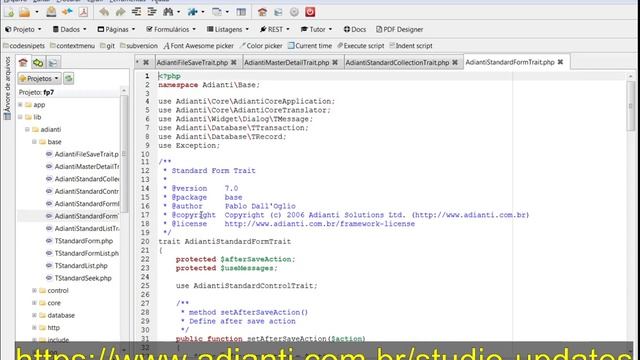Screen dimensions: 640x360
Task: Click the database server toolbar icon
Action: coord(278,12)
